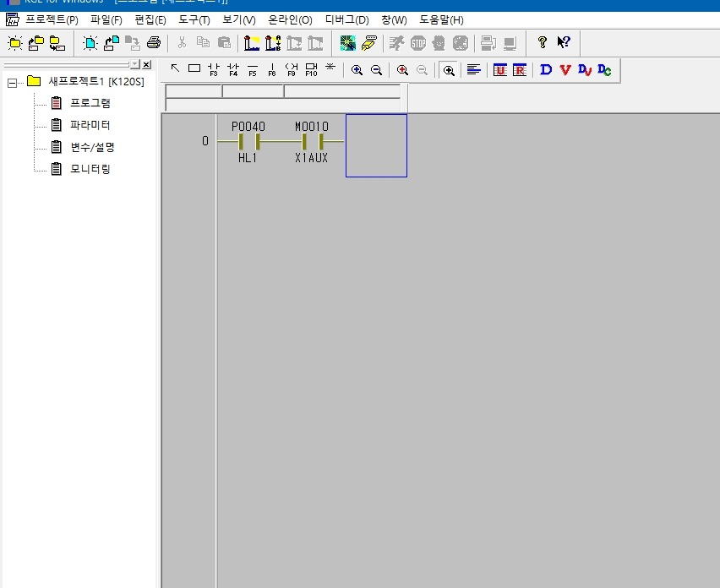
Task: Click the print icon in toolbar
Action: click(x=153, y=42)
